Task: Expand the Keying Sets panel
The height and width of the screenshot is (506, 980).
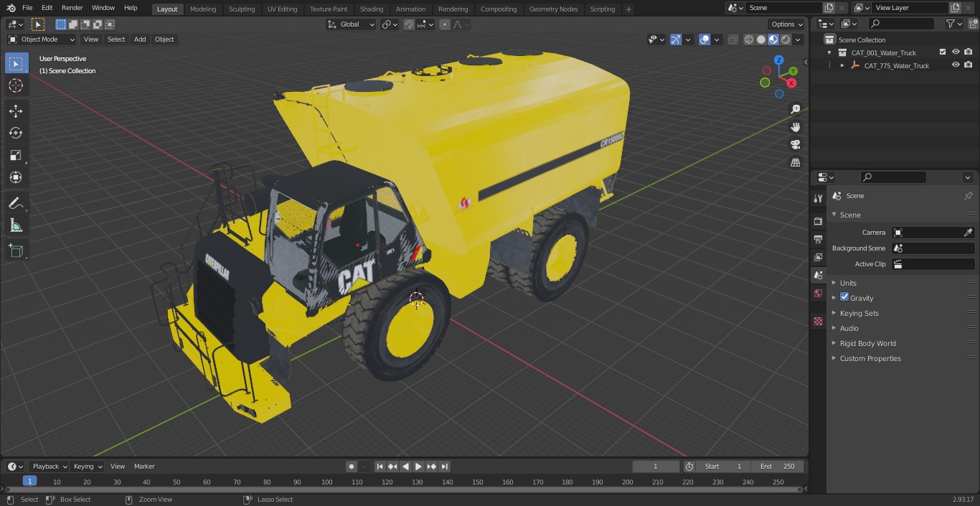Action: click(859, 313)
